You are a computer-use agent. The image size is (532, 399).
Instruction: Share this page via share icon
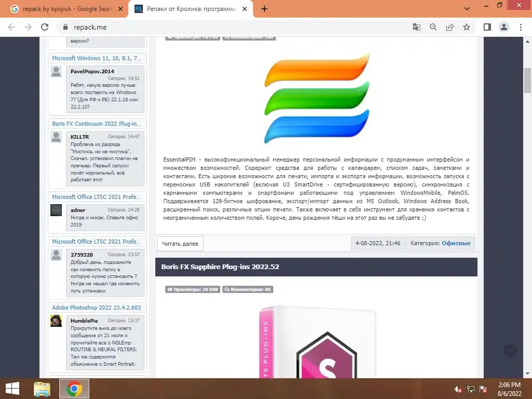tap(450, 27)
